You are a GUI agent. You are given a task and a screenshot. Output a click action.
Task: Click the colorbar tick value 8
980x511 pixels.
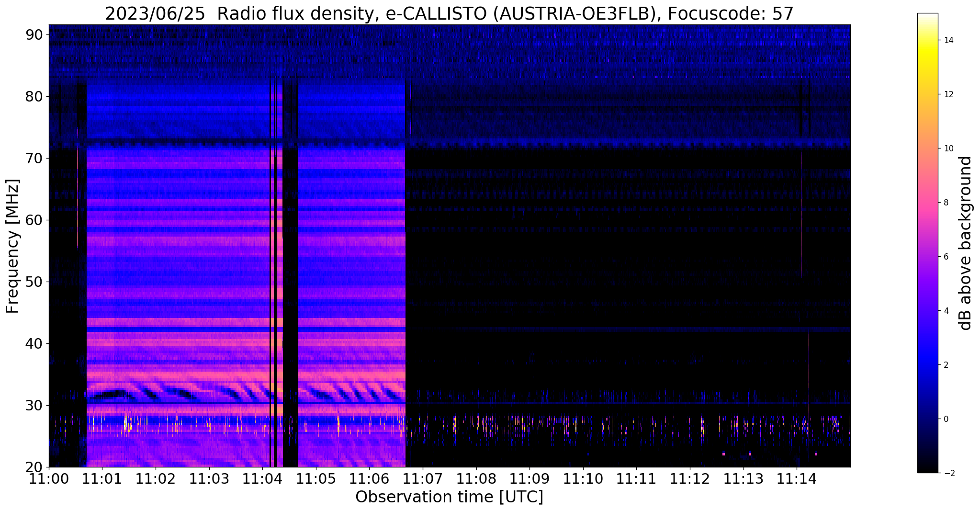[x=946, y=203]
